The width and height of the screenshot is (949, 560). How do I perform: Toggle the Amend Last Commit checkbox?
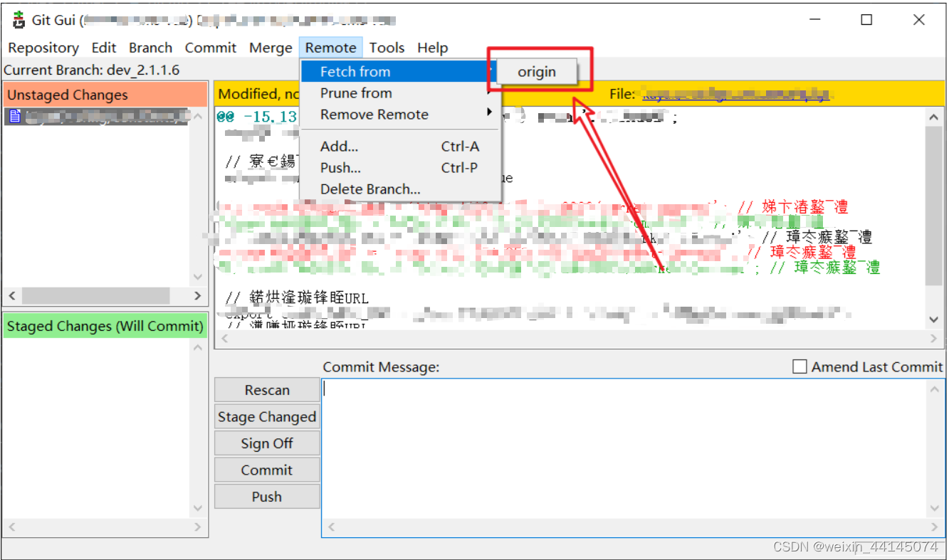[799, 366]
